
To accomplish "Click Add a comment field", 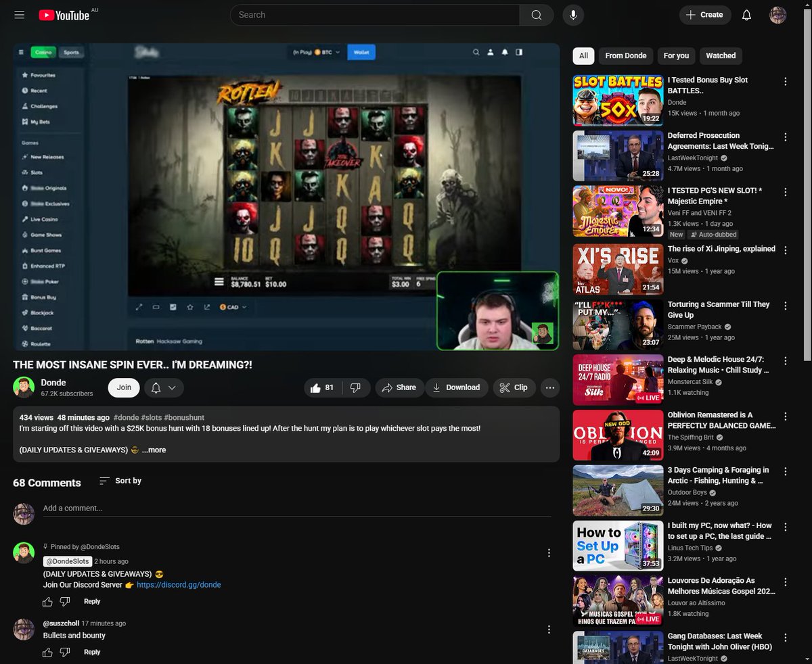I will [296, 508].
